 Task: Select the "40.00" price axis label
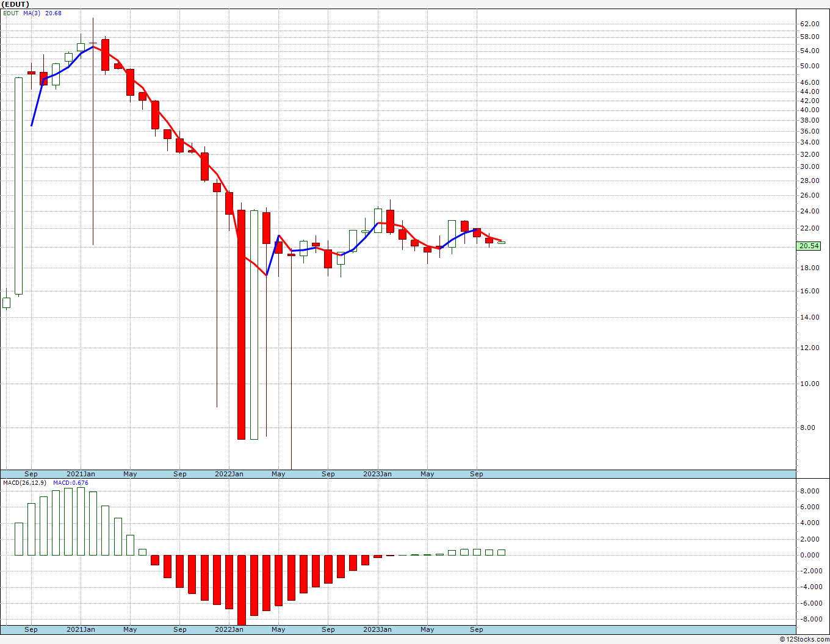[809, 110]
